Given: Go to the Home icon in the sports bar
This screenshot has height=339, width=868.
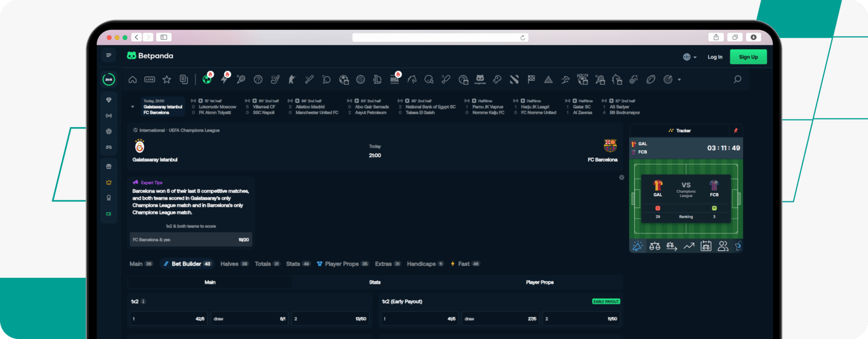Looking at the screenshot, I should point(133,80).
